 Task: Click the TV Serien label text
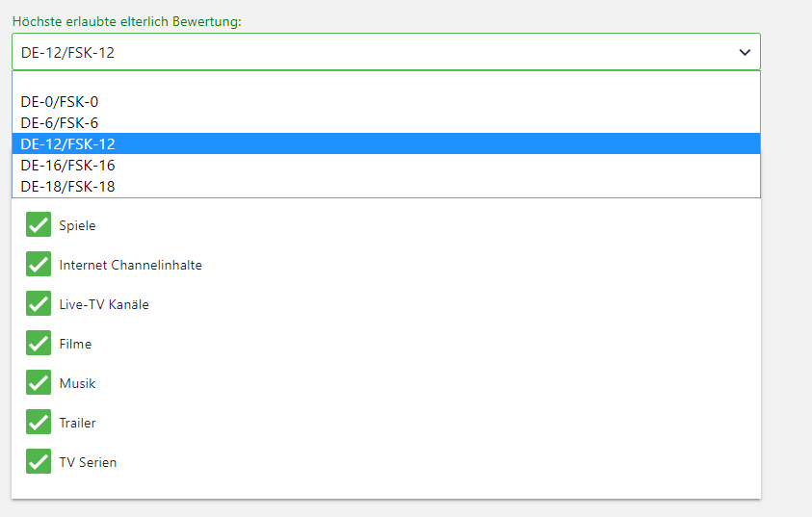coord(88,462)
